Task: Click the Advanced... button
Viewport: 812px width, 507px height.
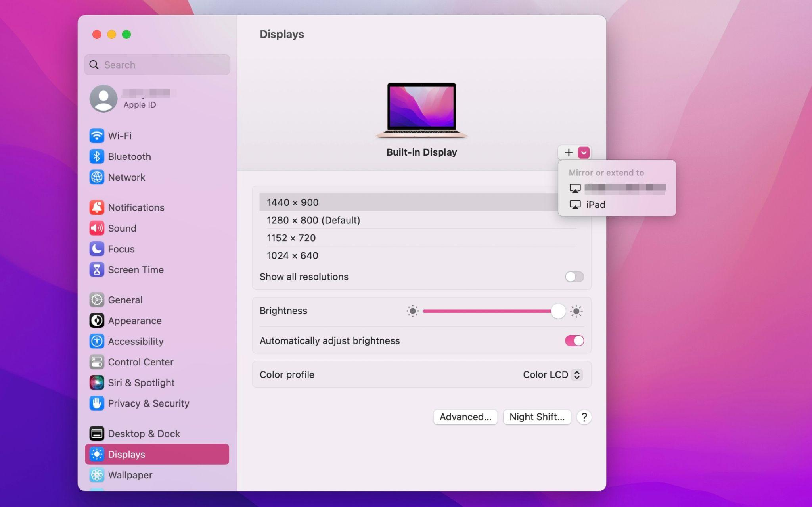Action: coord(465,417)
